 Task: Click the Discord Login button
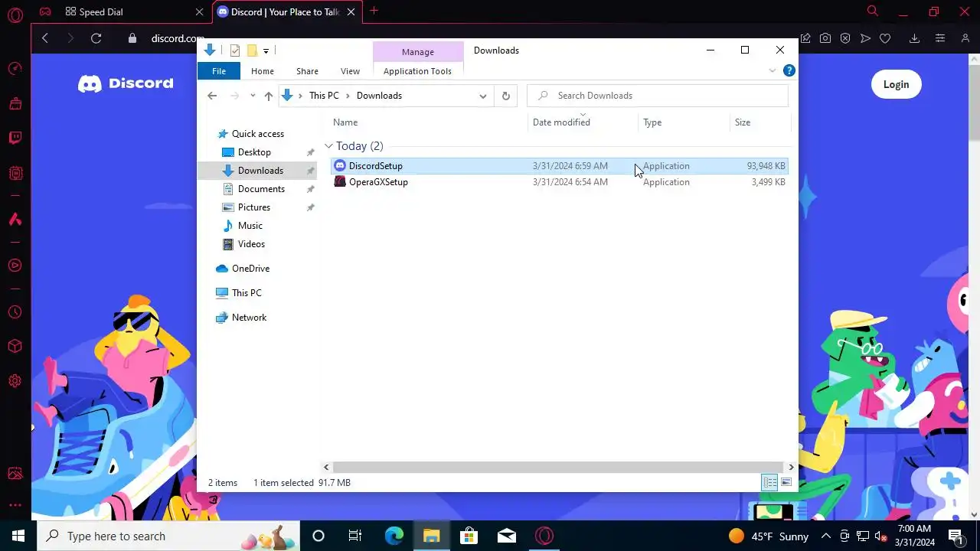896,84
